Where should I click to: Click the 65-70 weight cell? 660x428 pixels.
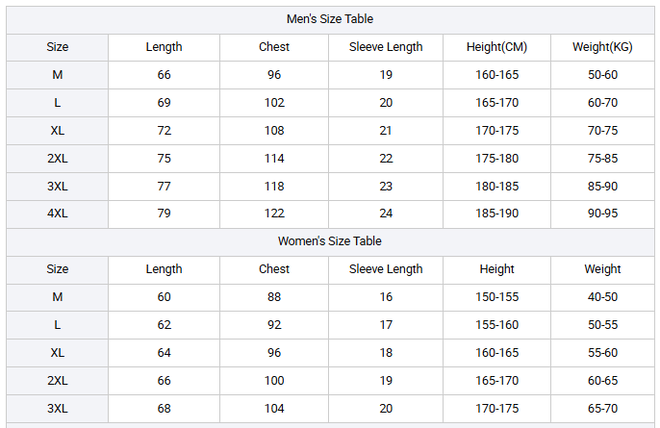603,409
